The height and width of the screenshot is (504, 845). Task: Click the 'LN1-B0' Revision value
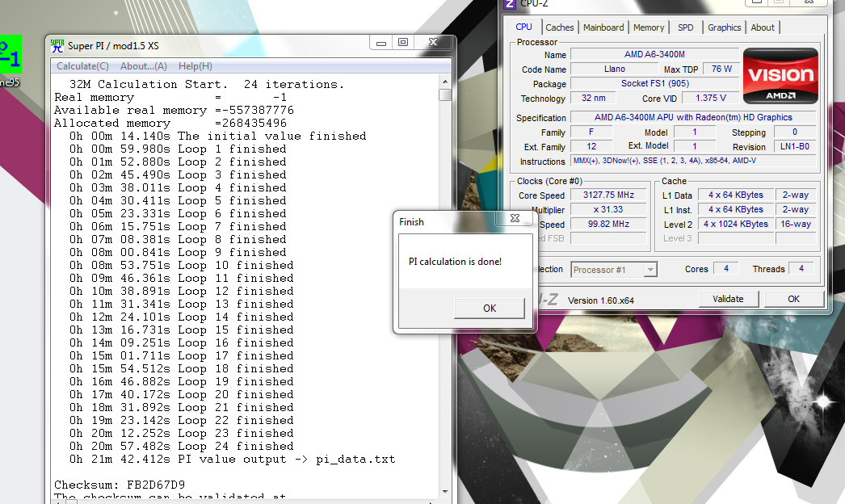tap(795, 147)
